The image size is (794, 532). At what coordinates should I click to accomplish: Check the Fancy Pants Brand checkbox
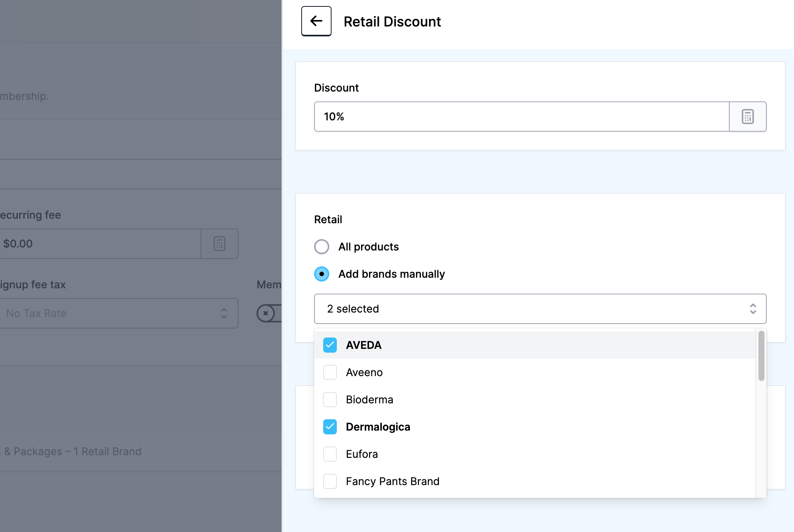coord(330,481)
